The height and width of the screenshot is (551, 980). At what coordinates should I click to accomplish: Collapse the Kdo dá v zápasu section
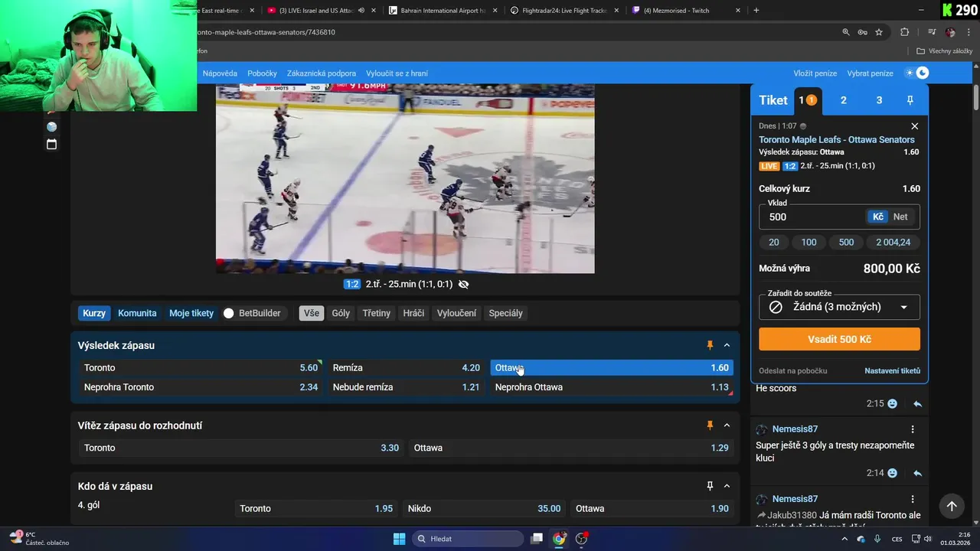pyautogui.click(x=727, y=486)
